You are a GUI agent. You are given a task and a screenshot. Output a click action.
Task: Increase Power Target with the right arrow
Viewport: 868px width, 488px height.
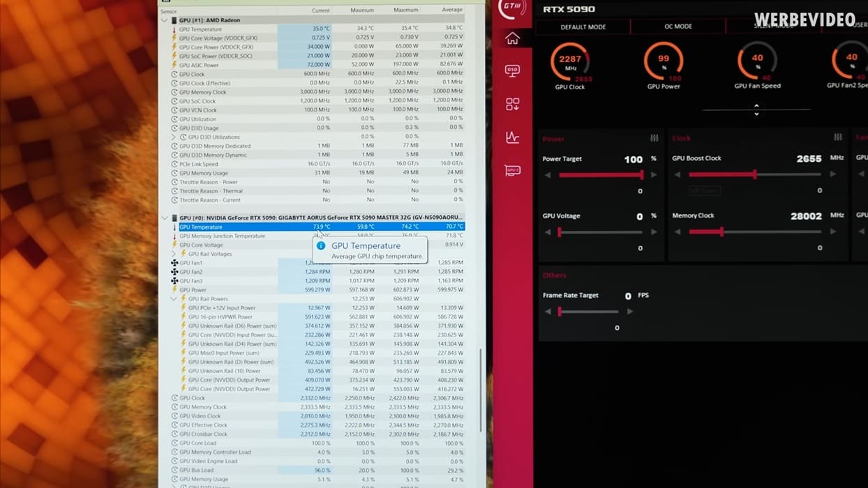[x=654, y=175]
